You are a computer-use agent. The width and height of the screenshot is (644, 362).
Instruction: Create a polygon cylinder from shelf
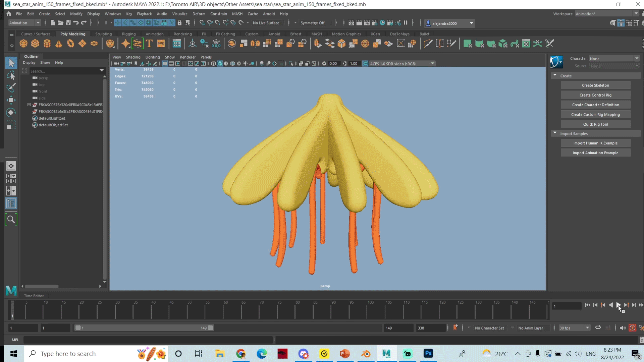(x=47, y=44)
